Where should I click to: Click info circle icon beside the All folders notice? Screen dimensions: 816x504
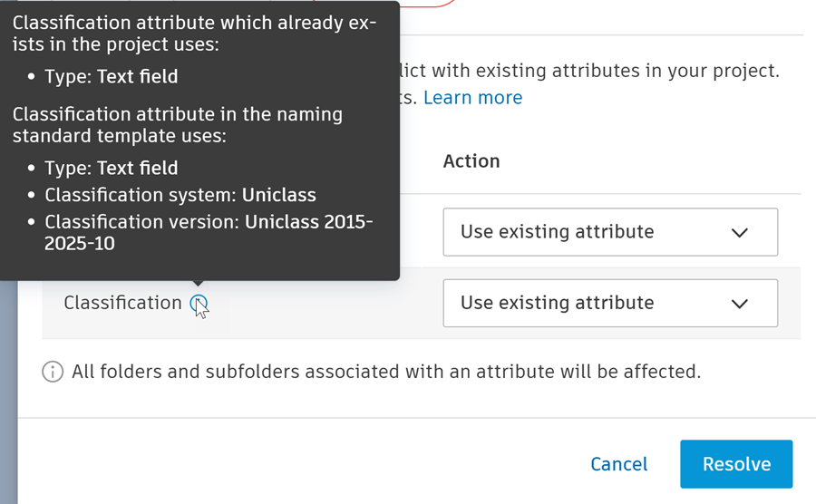(53, 372)
